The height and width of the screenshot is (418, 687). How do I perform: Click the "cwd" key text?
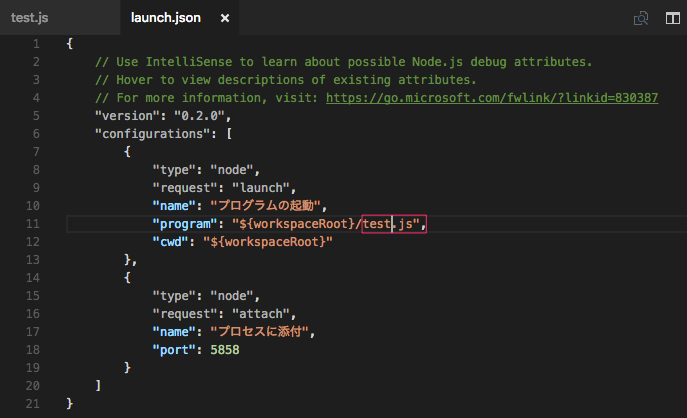point(170,242)
